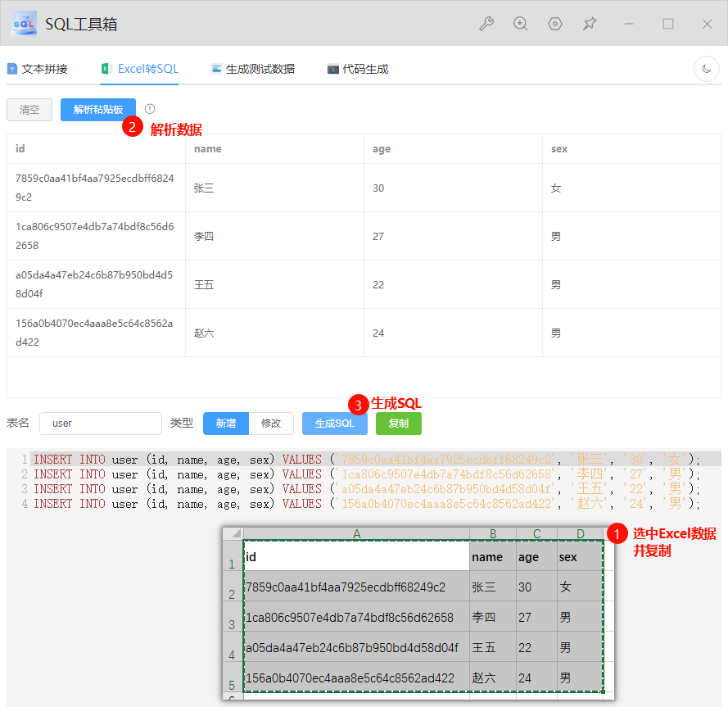Click the sex cell 女 in the table
728x707 pixels.
631,188
